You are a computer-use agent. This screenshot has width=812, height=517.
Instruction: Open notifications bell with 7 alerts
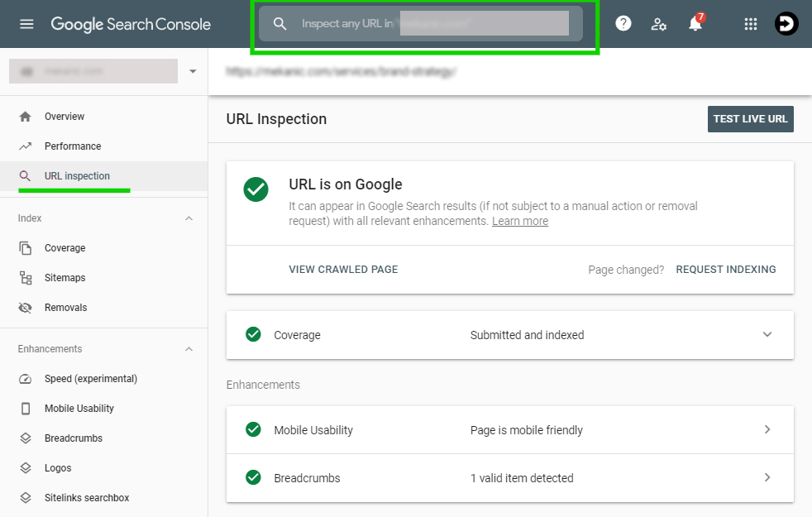coord(695,23)
